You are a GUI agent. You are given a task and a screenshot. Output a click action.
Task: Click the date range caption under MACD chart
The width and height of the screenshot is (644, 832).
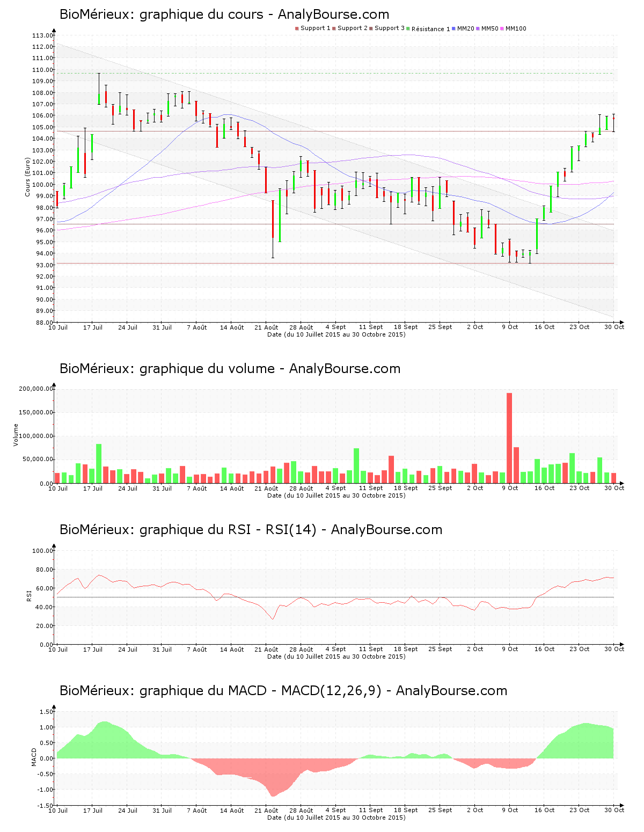[336, 818]
